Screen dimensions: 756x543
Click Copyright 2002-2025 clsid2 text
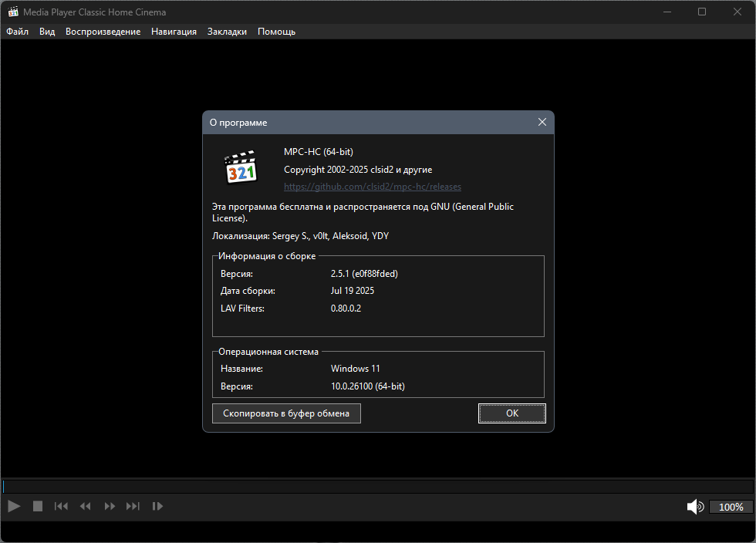tap(358, 170)
